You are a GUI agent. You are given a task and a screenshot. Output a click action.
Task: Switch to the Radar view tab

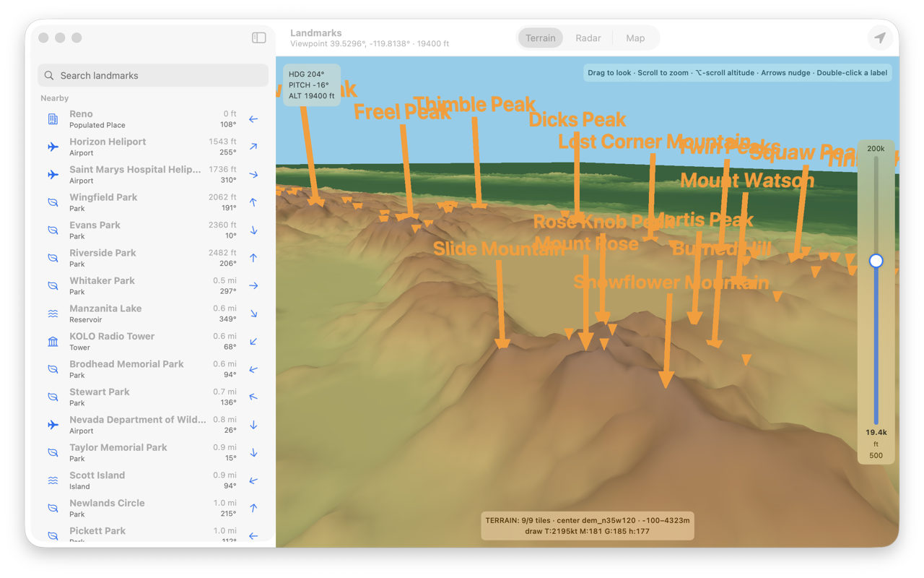coord(588,38)
